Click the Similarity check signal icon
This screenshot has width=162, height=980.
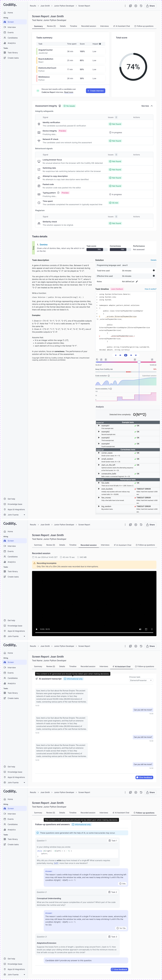coord(39,223)
